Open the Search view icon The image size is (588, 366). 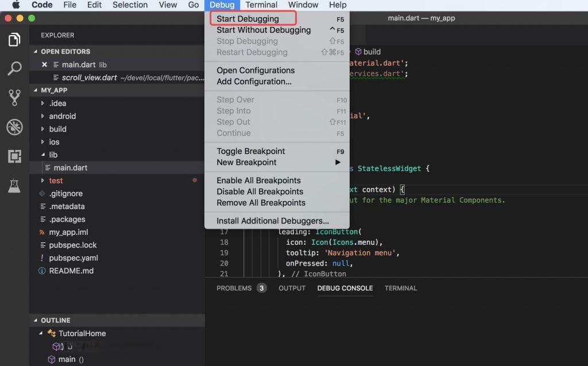[x=14, y=68]
